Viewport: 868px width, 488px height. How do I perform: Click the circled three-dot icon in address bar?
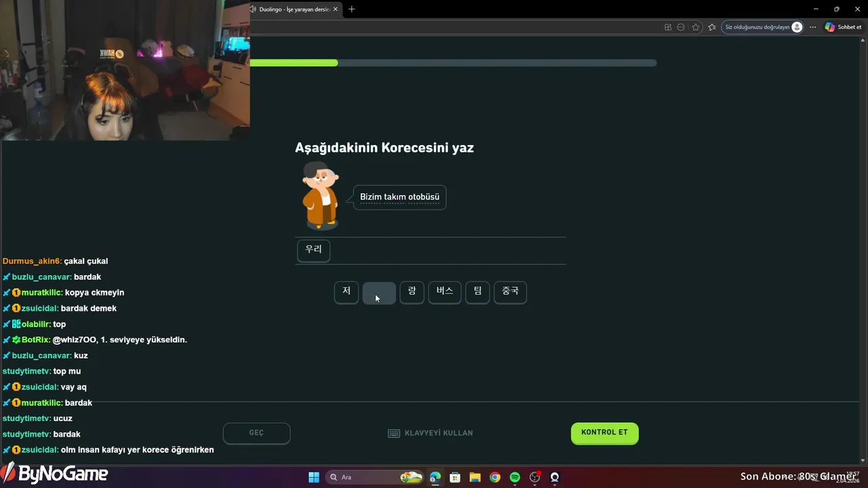coord(682,27)
